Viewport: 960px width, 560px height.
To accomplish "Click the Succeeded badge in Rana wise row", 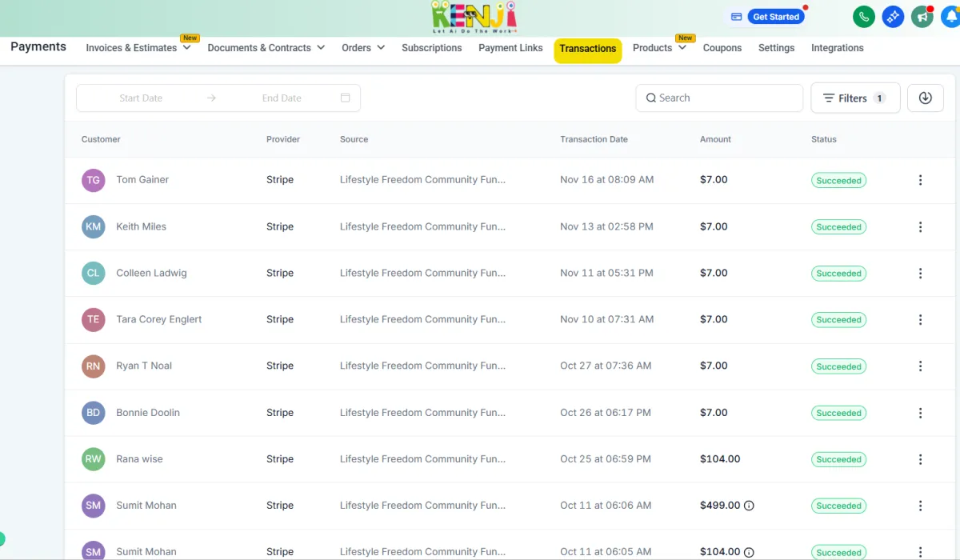I will coord(838,459).
